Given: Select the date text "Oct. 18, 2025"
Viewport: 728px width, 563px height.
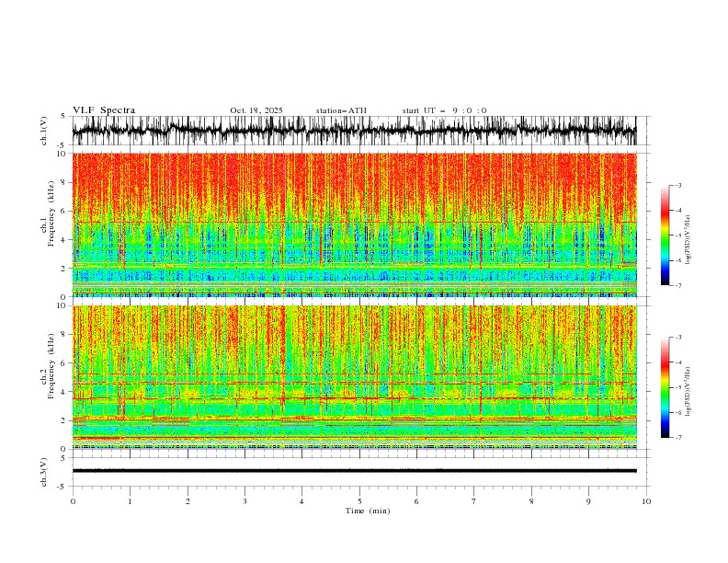Looking at the screenshot, I should [256, 110].
